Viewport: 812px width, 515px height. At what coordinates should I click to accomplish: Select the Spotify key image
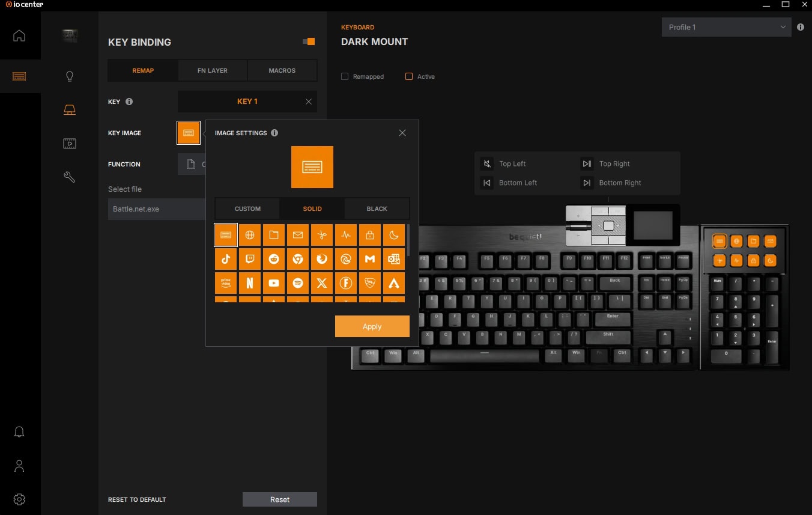(x=298, y=283)
